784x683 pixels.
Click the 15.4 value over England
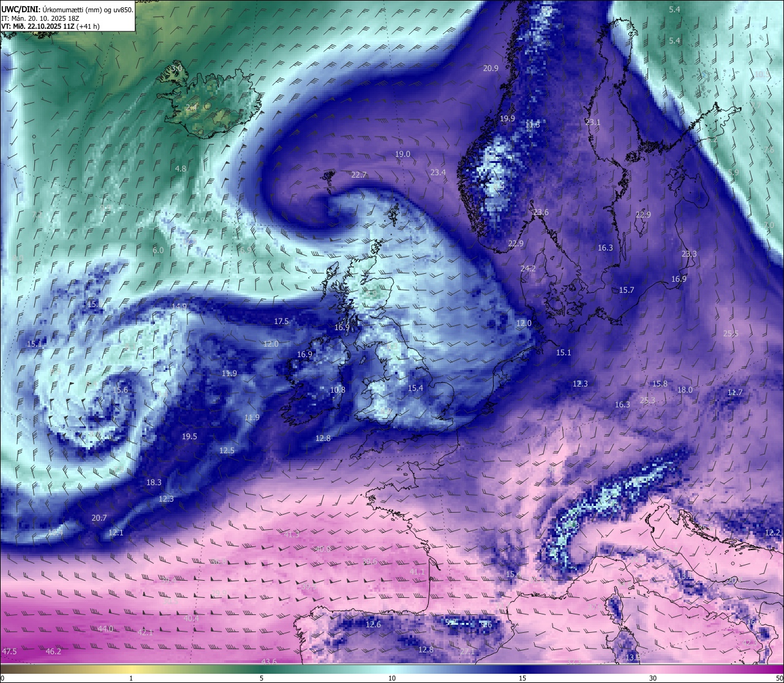pyautogui.click(x=416, y=388)
